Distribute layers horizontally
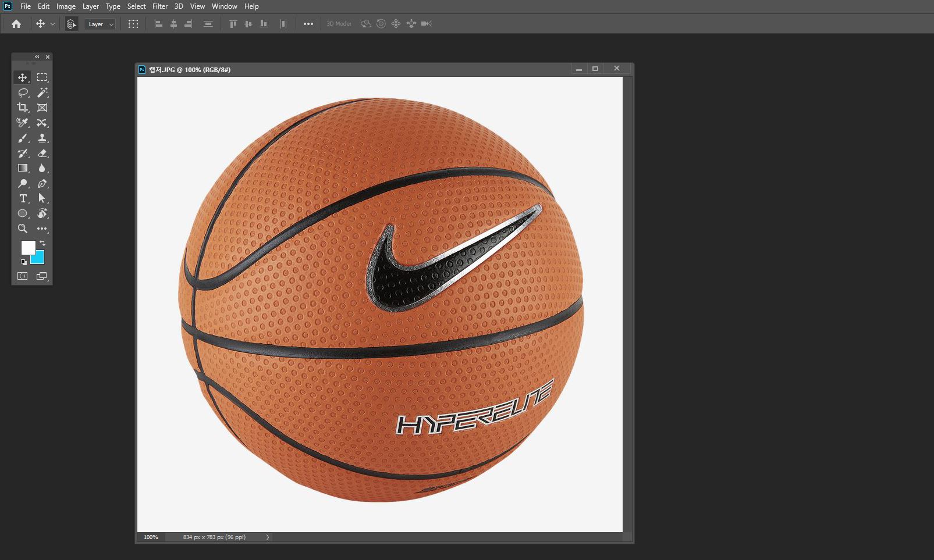Image resolution: width=934 pixels, height=560 pixels. (283, 24)
